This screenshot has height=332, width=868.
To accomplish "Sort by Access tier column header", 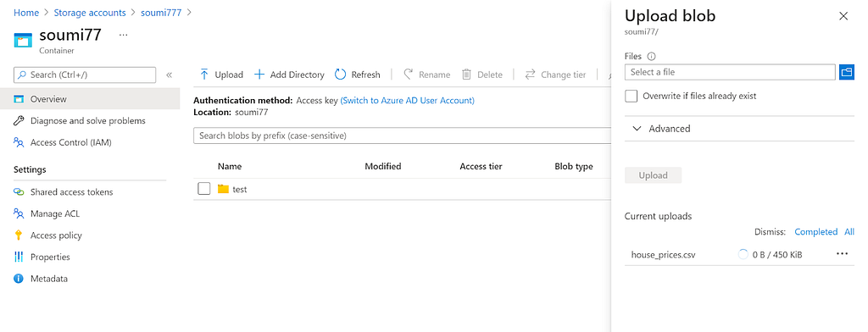I will [481, 166].
